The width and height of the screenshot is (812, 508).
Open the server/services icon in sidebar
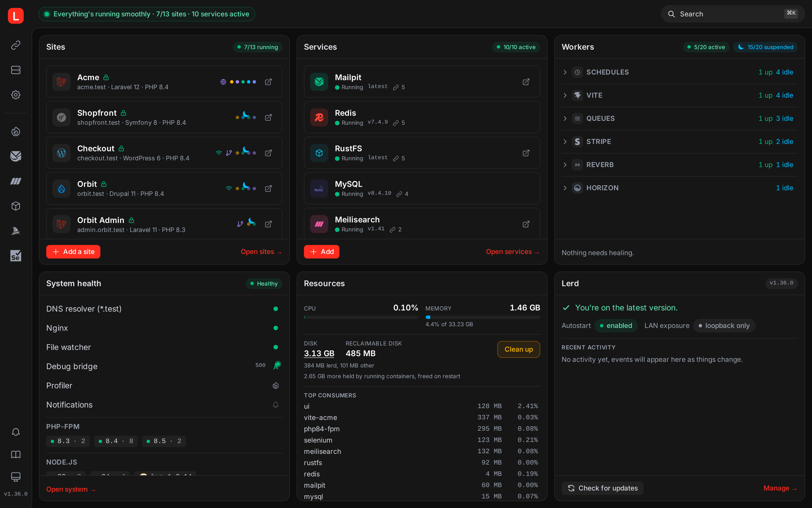16,70
